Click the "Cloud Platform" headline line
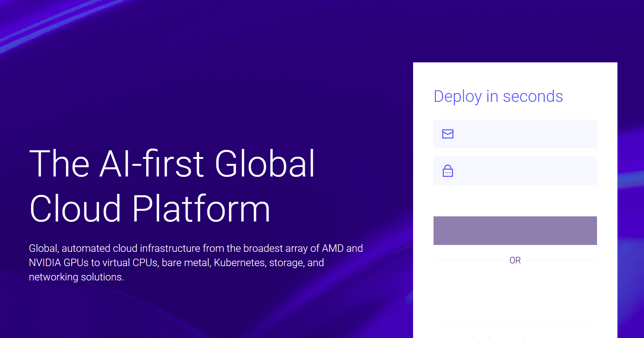Viewport: 644px width, 338px height. click(150, 209)
